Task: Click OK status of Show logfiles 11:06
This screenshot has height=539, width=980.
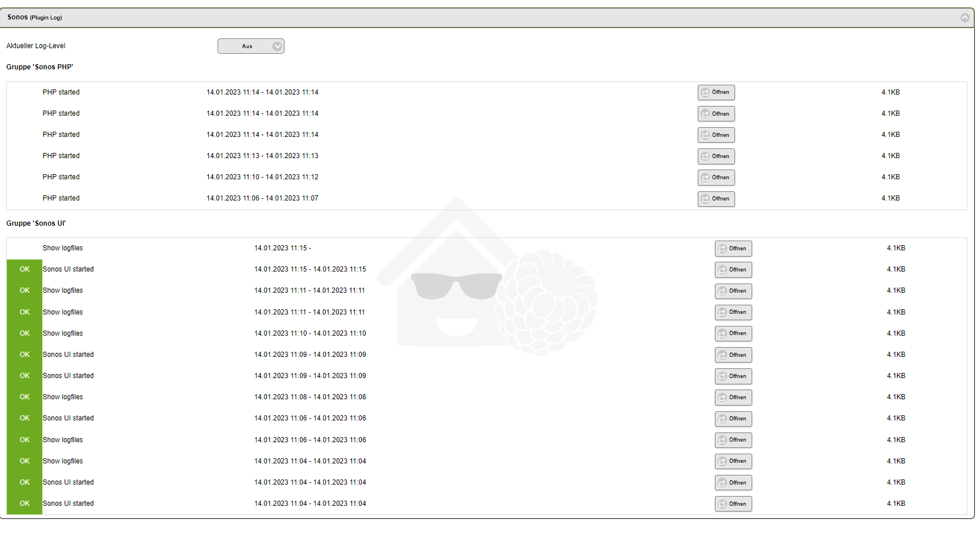Action: [25, 440]
